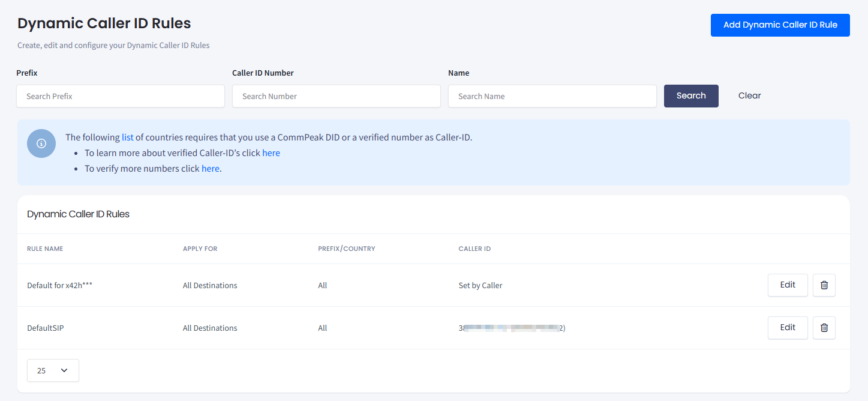The width and height of the screenshot is (868, 401).
Task: Clear the search filters
Action: click(x=749, y=96)
